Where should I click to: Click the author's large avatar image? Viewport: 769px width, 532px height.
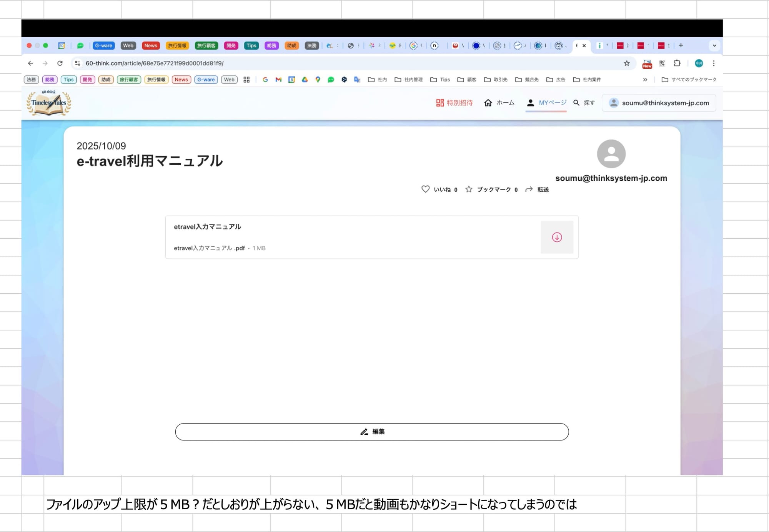[611, 154]
